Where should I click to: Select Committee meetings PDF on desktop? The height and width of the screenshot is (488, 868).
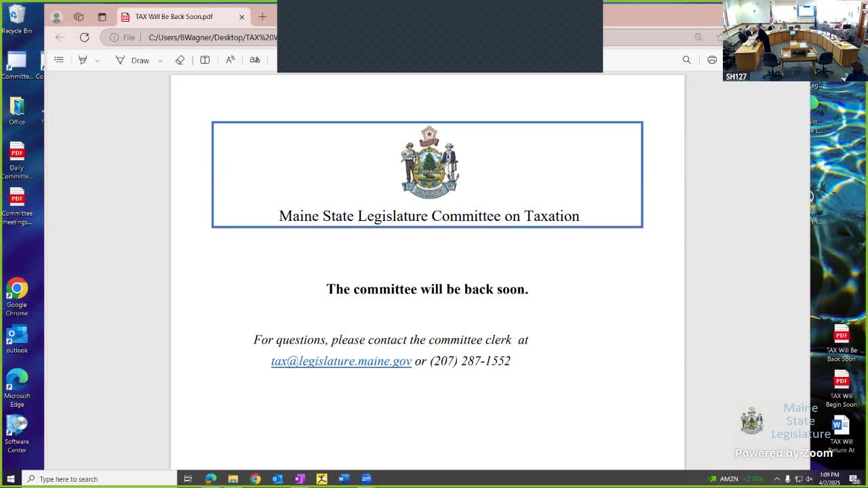point(17,207)
